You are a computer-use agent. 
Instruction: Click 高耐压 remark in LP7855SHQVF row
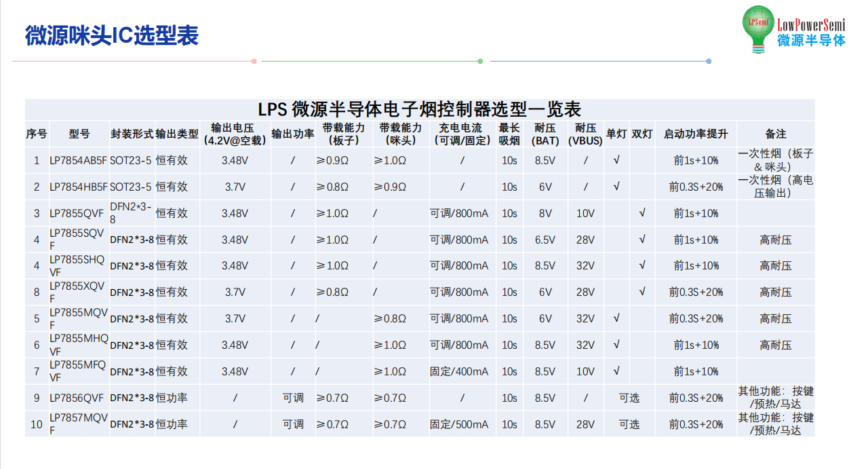tap(776, 265)
